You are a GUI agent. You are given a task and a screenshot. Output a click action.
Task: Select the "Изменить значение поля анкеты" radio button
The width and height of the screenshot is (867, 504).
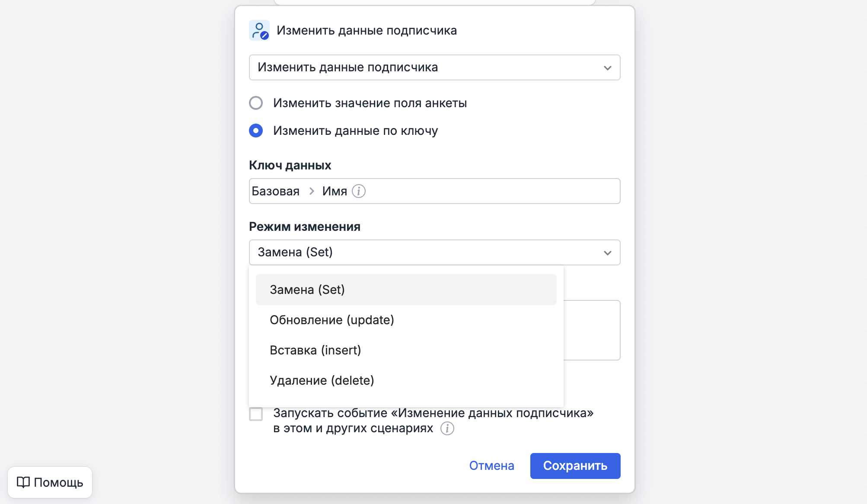[256, 103]
